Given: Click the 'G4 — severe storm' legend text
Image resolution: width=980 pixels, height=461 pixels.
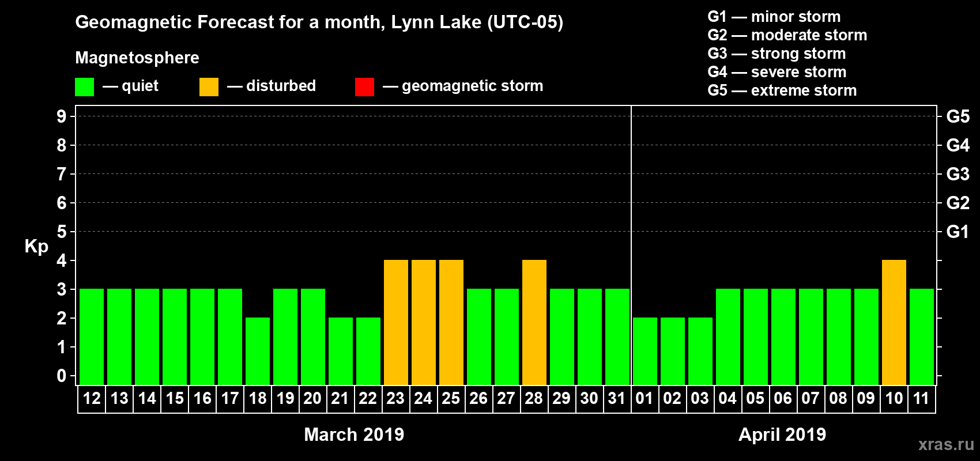Looking at the screenshot, I should pos(777,72).
